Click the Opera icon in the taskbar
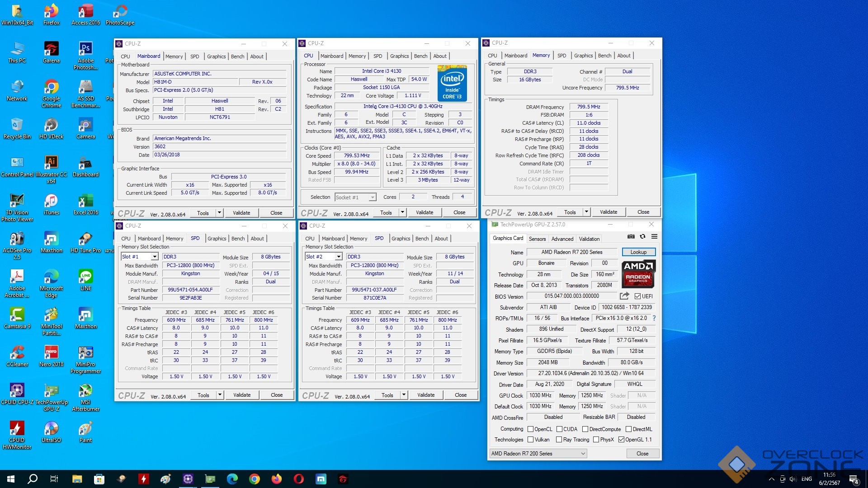The height and width of the screenshot is (488, 868). click(298, 479)
